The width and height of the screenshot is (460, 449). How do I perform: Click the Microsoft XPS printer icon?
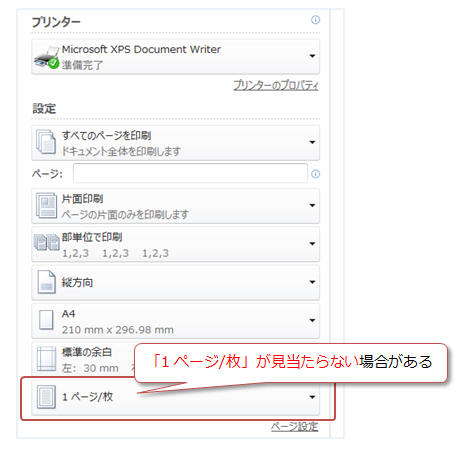[x=46, y=58]
